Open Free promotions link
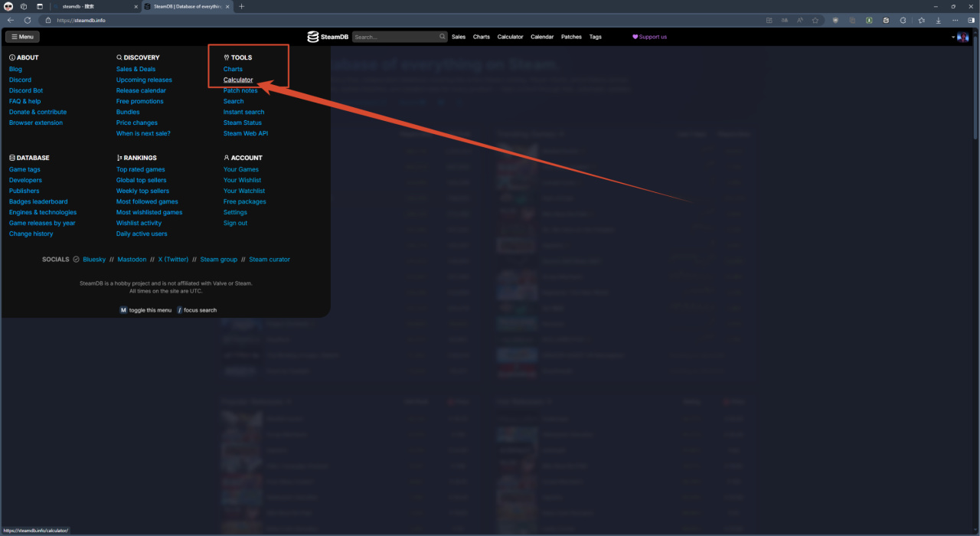The image size is (980, 536). 140,101
